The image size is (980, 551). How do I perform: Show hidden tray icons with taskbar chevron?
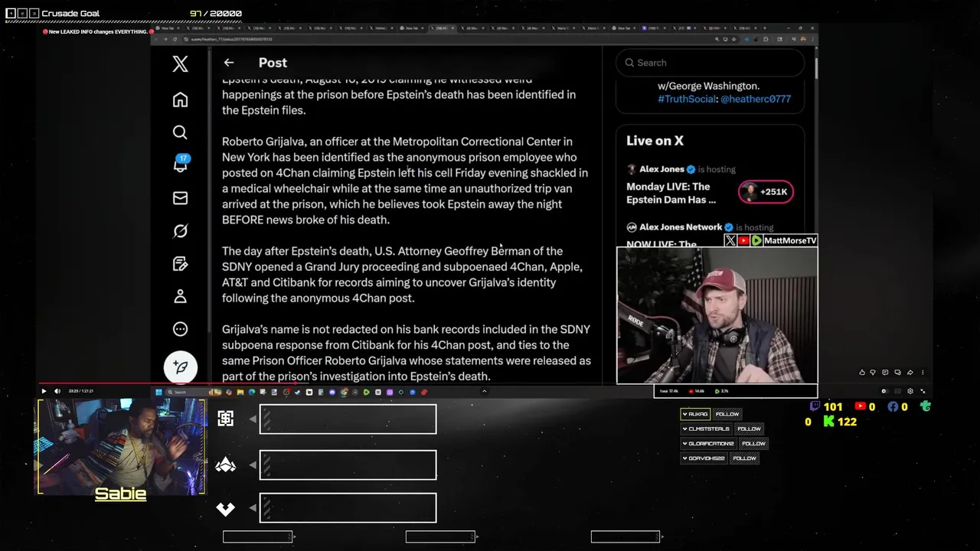484,392
